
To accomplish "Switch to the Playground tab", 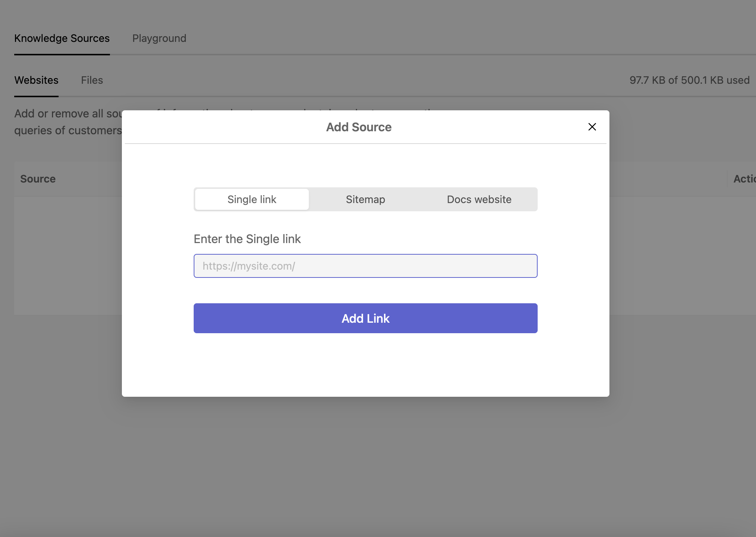I will (x=159, y=38).
